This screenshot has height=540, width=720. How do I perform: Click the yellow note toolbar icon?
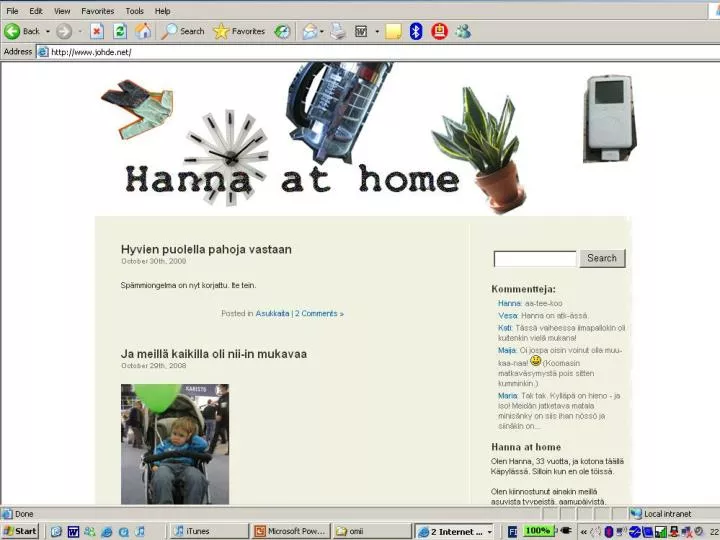tap(394, 32)
